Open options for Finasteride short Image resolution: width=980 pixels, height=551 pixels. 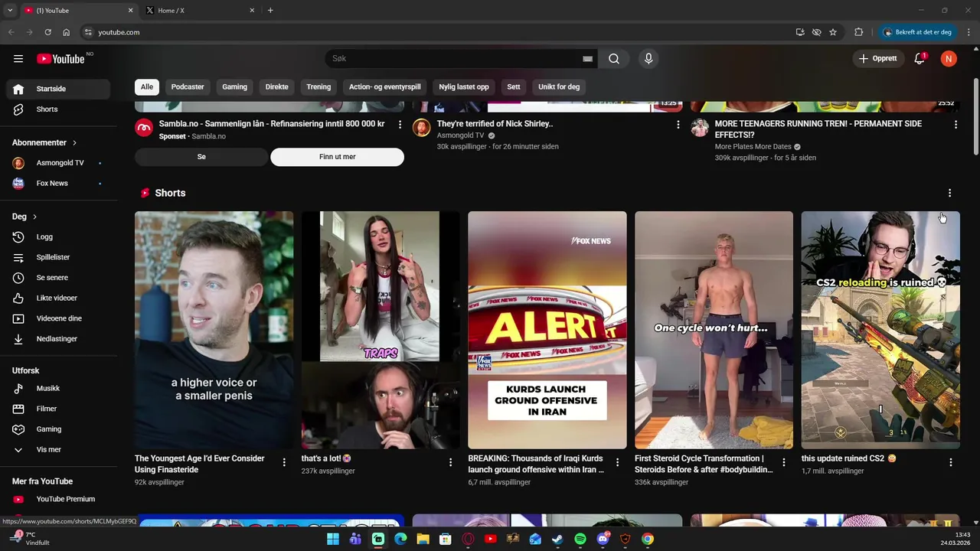[284, 462]
